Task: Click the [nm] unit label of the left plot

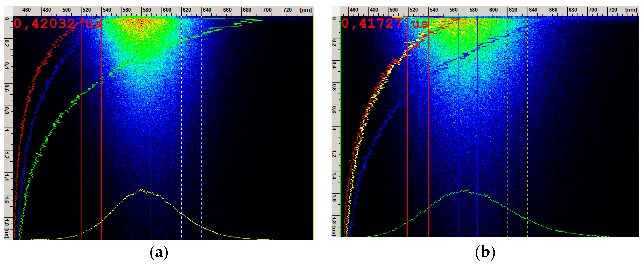Action: [x=306, y=10]
